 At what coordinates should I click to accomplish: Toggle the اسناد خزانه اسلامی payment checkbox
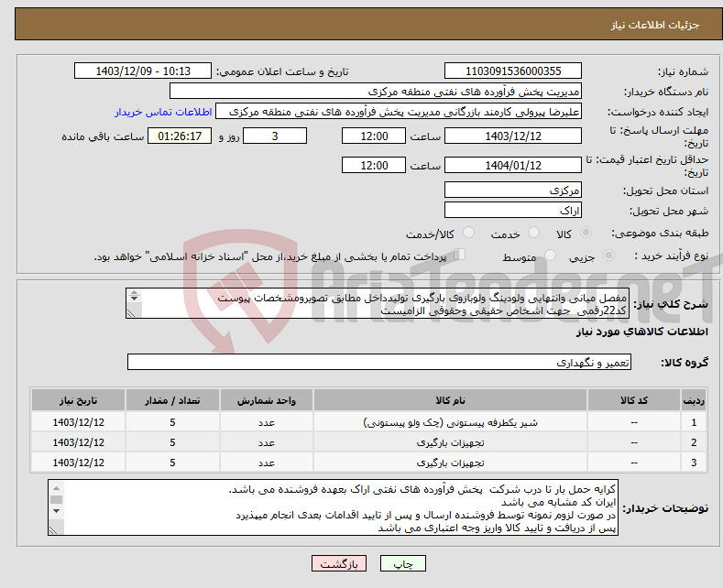tap(460, 255)
